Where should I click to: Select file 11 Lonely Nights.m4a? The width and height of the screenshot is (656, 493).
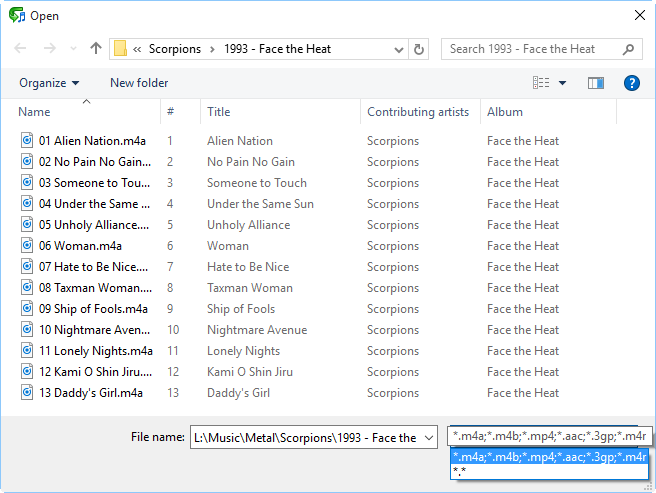[96, 351]
